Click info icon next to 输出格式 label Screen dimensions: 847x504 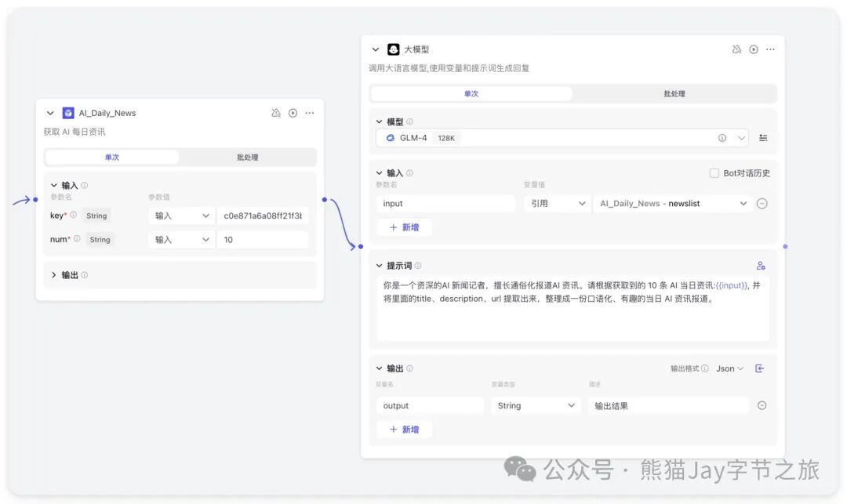[705, 368]
